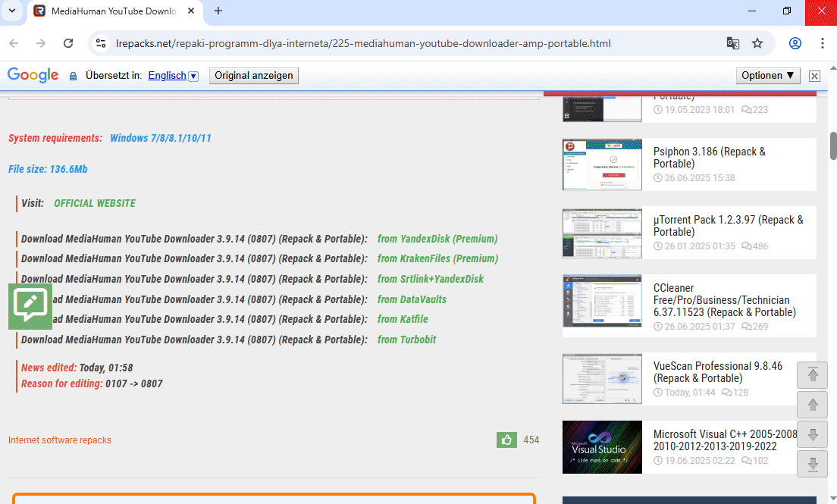Jump to page top with the barred up-arrow button

[813, 375]
